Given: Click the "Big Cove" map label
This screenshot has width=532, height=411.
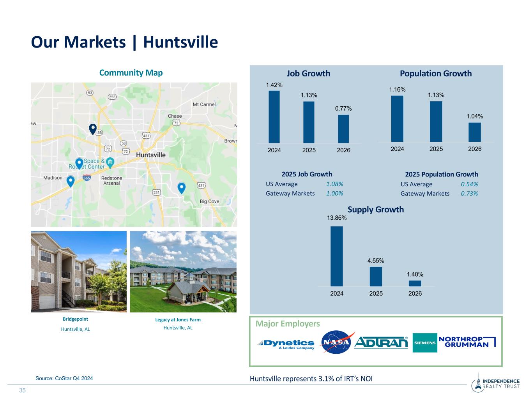Looking at the screenshot, I should (x=209, y=201).
